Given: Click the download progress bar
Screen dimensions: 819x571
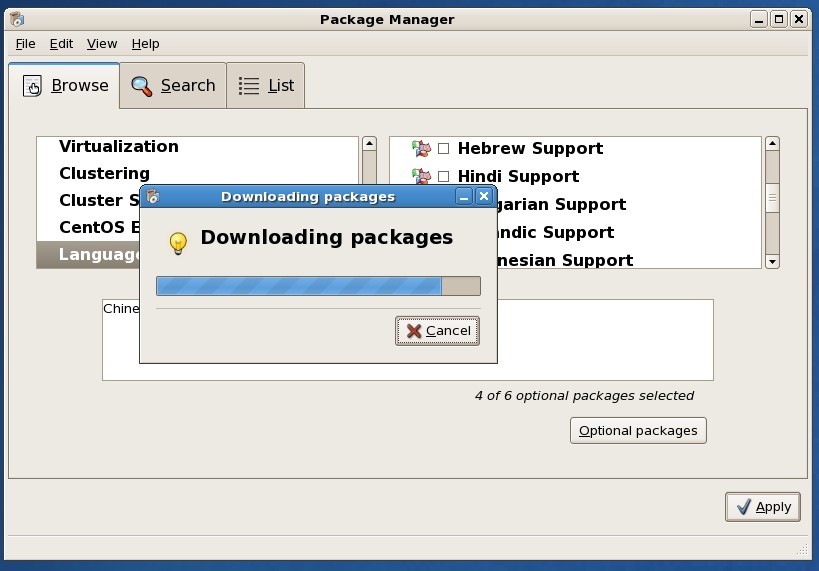Looking at the screenshot, I should tap(318, 286).
